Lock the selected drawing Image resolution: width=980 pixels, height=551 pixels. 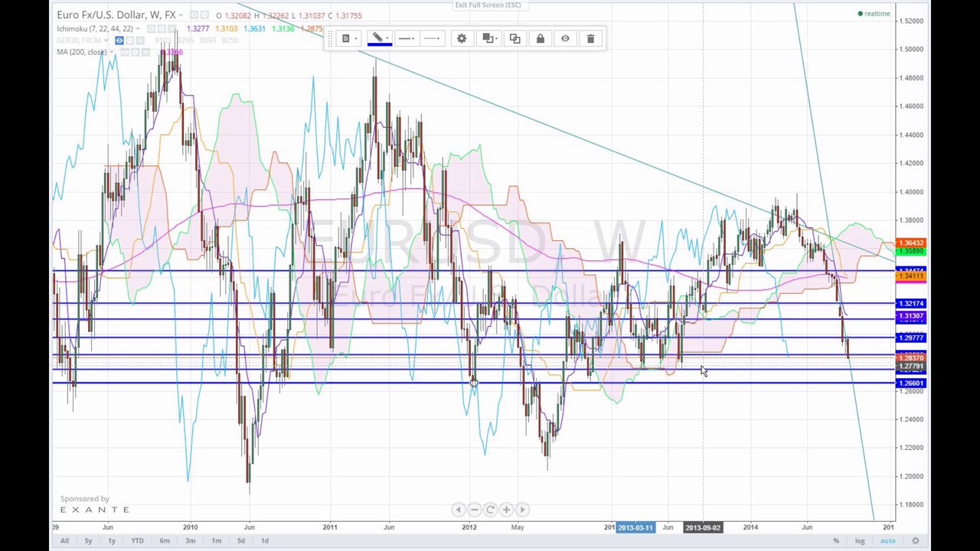tap(541, 38)
